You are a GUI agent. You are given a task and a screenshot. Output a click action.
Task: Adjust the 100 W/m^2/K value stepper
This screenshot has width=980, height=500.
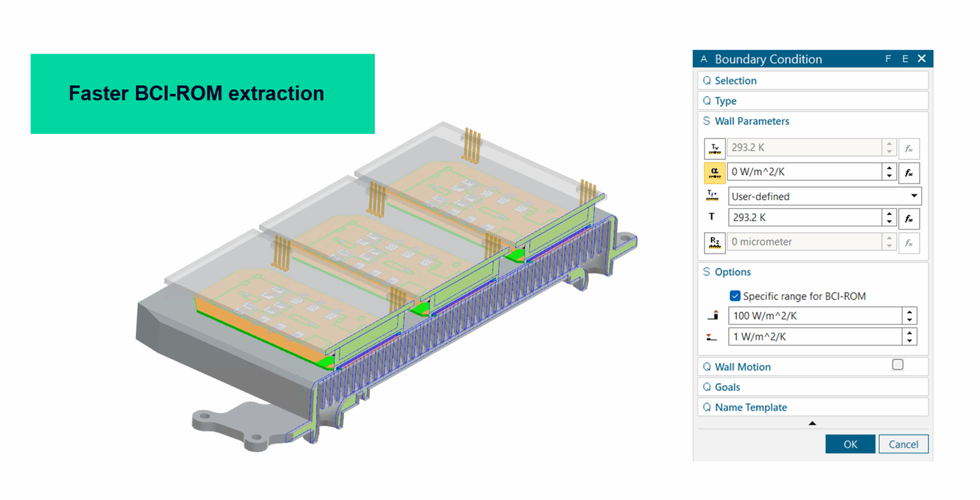pos(910,316)
